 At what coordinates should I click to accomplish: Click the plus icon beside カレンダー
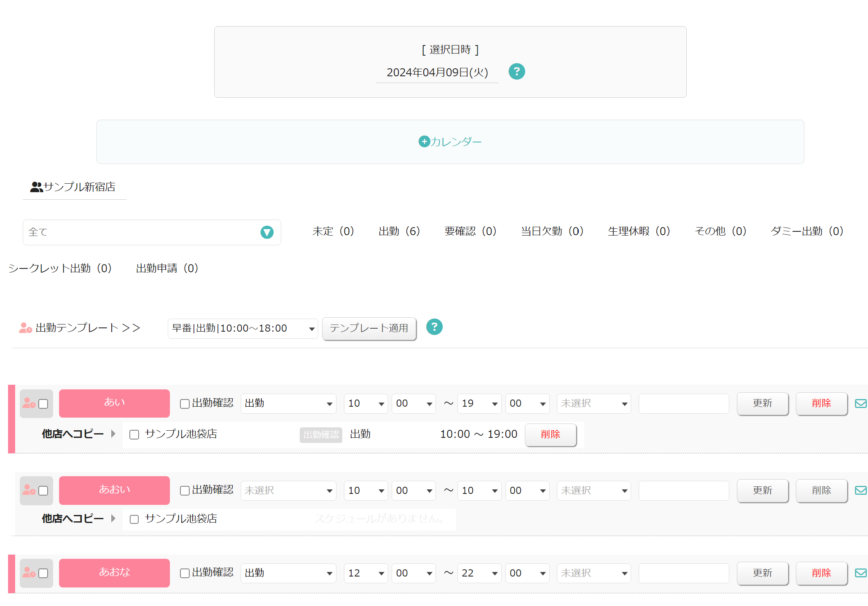[x=424, y=142]
